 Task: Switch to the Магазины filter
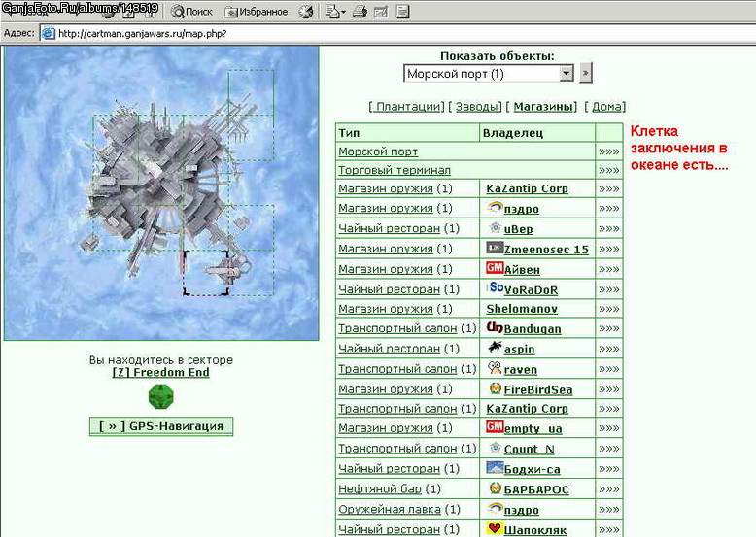click(x=543, y=107)
